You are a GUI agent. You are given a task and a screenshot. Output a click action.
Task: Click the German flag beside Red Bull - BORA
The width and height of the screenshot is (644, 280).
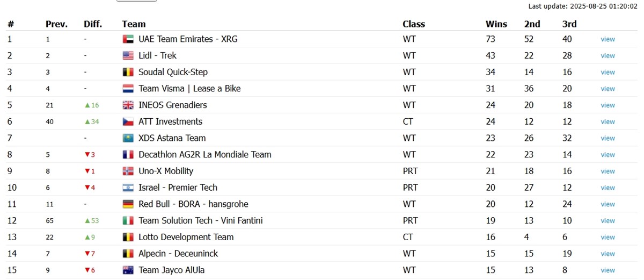click(128, 204)
